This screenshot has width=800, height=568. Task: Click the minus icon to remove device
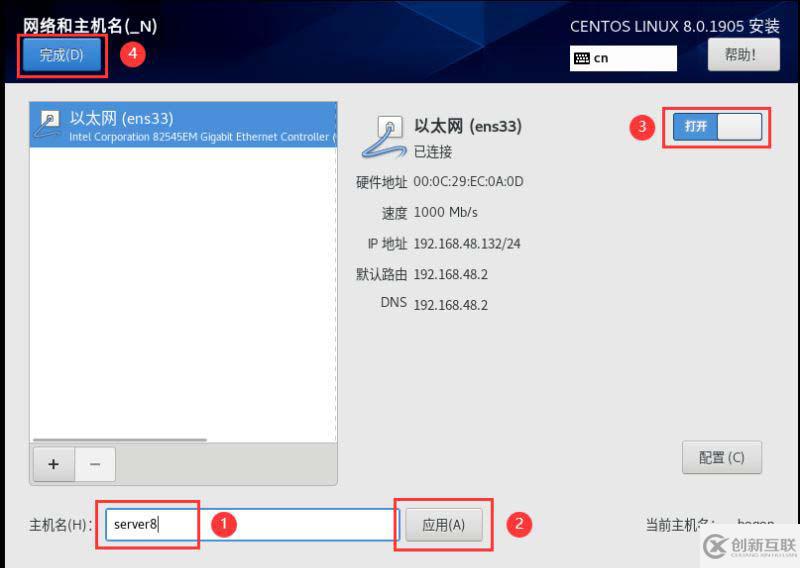tap(95, 464)
